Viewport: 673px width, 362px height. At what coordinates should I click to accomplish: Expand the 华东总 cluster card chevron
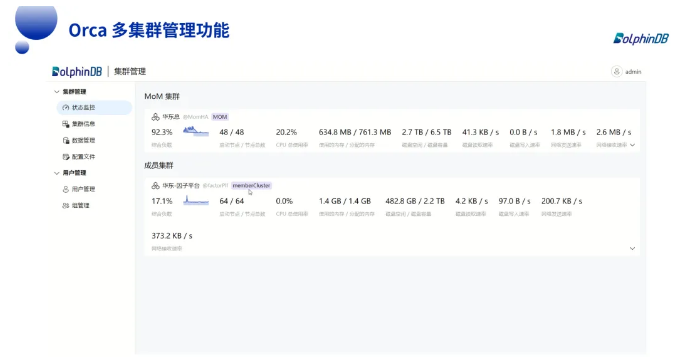[x=632, y=145]
